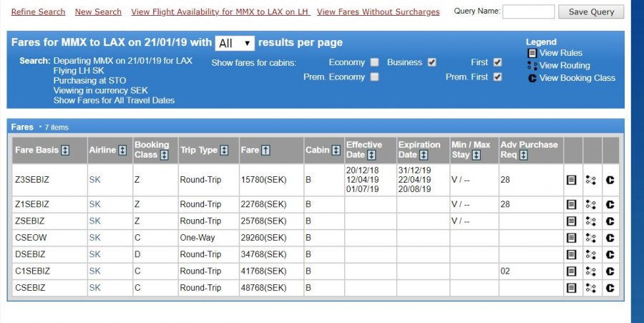Sort fares using the Fare column arrow
The width and height of the screenshot is (644, 323).
pyautogui.click(x=266, y=150)
